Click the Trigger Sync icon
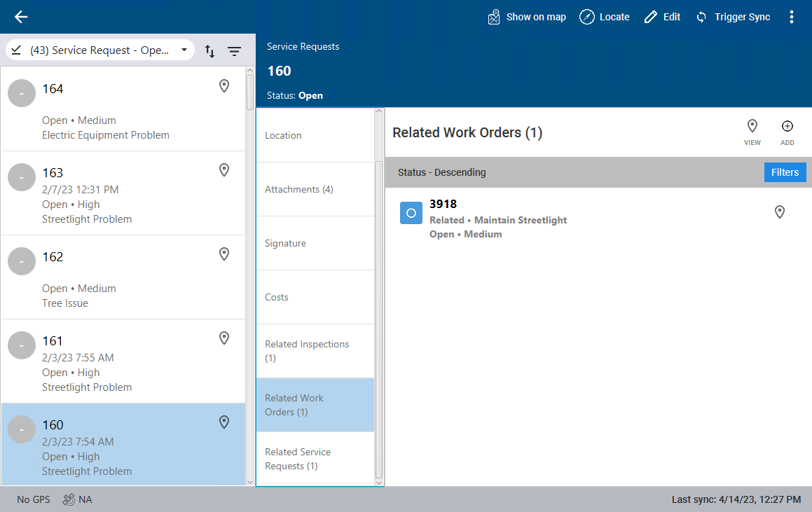Viewport: 812px width, 512px height. click(701, 17)
